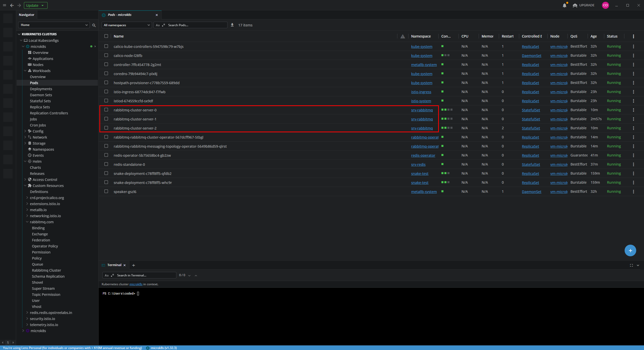
Task: Go to previous terminal search result
Action: tap(196, 275)
